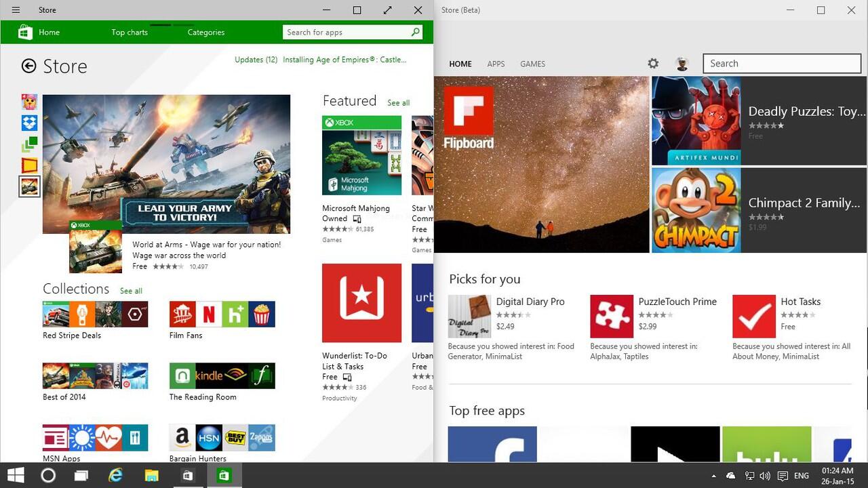
Task: Launch Internet Explorer from the taskbar
Action: tap(116, 475)
